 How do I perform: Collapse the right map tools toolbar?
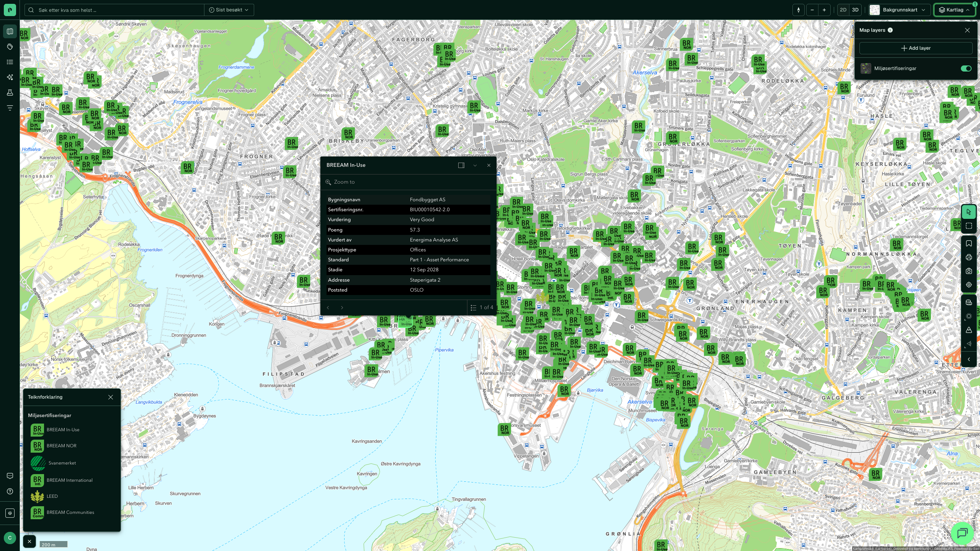pos(969,359)
